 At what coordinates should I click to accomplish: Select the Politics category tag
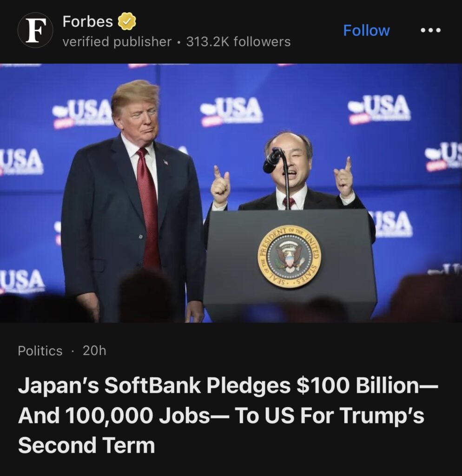tap(40, 350)
